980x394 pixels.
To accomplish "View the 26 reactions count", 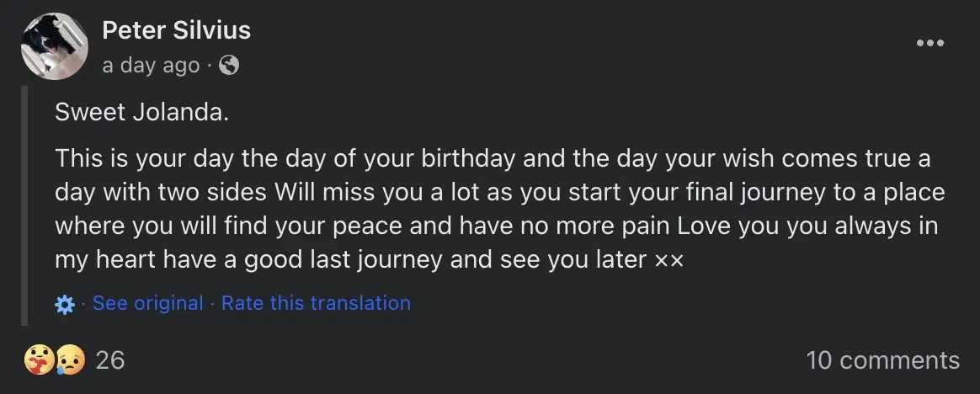I will [x=110, y=360].
